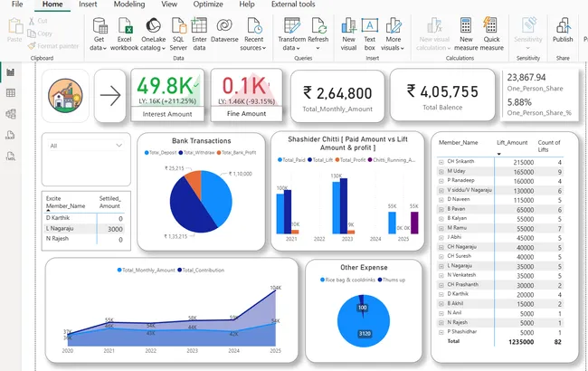Select the Home ribbon tab
The width and height of the screenshot is (588, 371).
52,5
